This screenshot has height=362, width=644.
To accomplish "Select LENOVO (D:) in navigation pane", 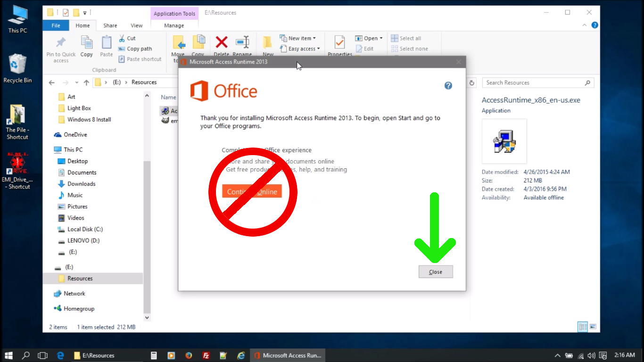I will [78, 240].
